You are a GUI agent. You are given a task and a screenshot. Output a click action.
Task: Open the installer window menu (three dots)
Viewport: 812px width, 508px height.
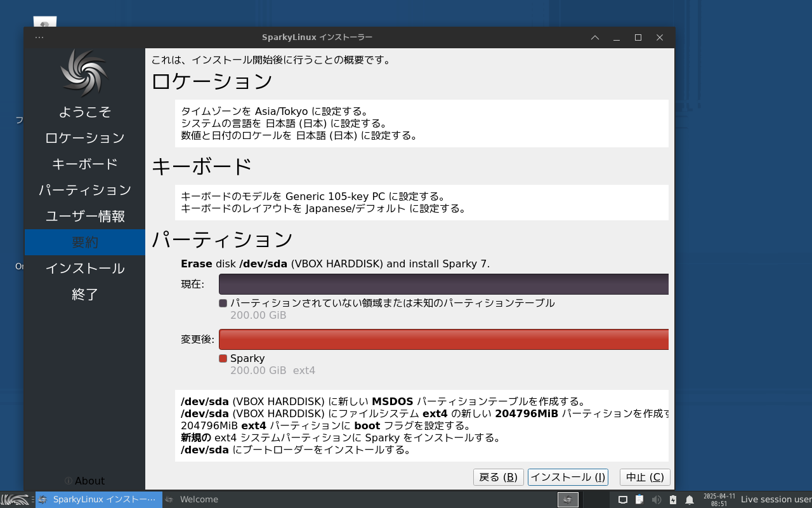point(39,37)
